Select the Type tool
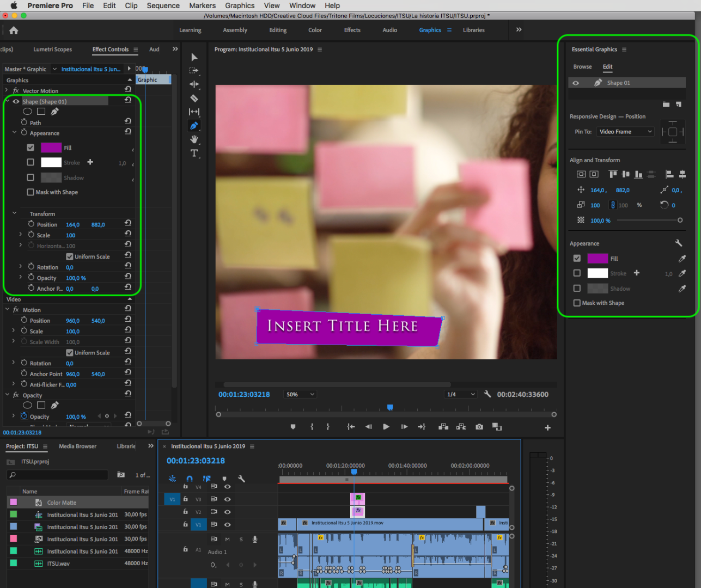 [x=194, y=153]
